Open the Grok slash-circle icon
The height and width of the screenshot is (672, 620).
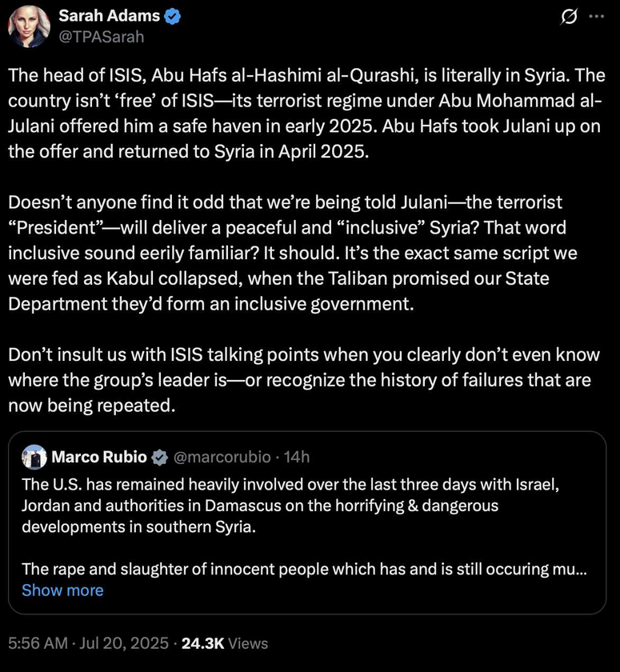point(569,17)
